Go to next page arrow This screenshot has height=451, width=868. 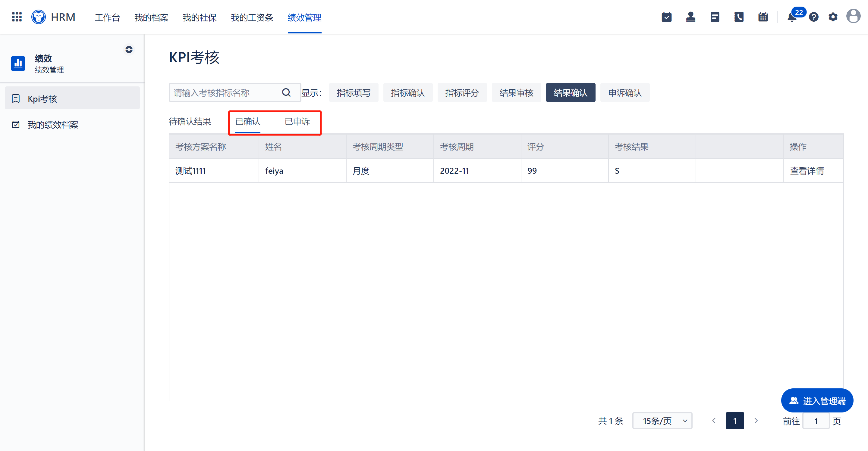point(756,421)
